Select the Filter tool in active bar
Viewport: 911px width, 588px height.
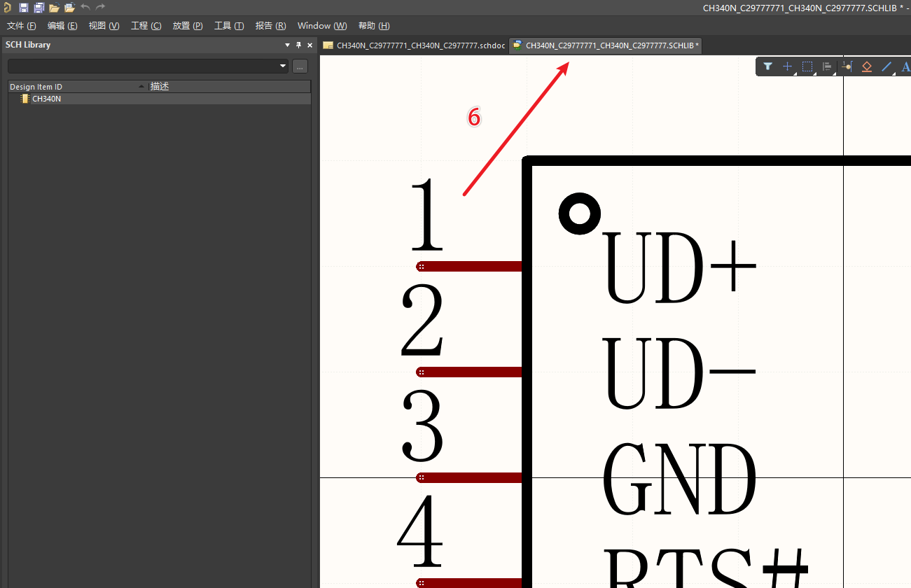pos(768,66)
